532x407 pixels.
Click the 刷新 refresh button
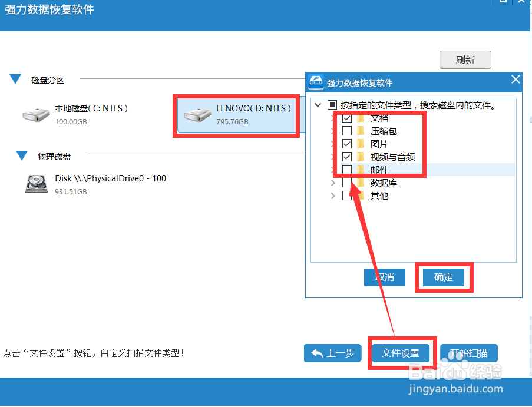(x=465, y=59)
